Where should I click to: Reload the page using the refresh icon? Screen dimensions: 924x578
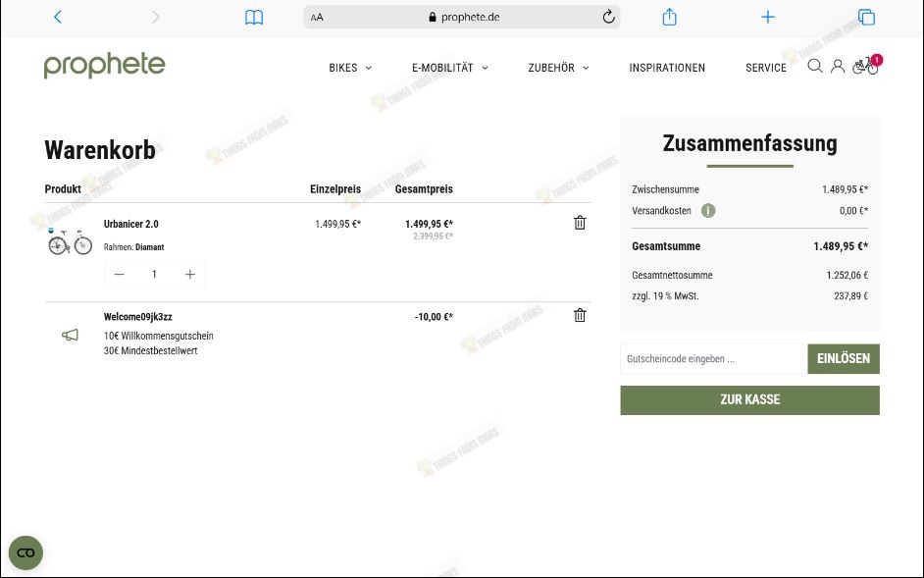(608, 17)
